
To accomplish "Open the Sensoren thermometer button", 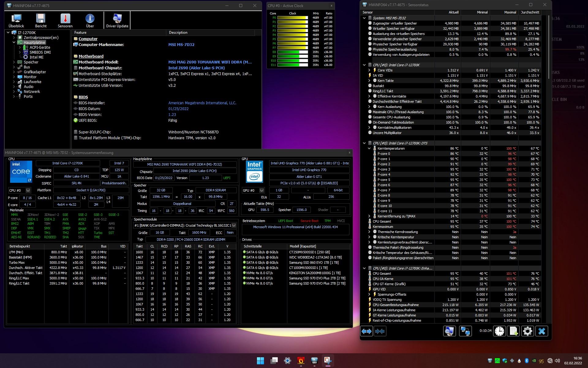I will [x=65, y=21].
